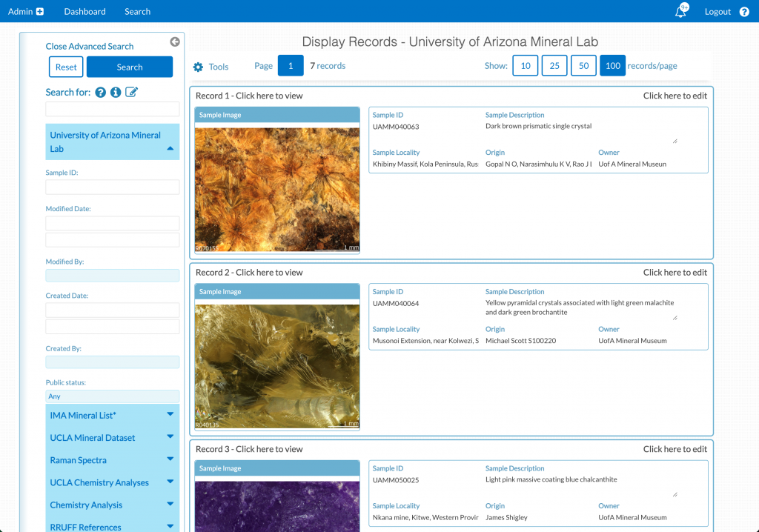Expand the IMA Mineral List section
Image resolution: width=759 pixels, height=532 pixels.
(x=113, y=416)
